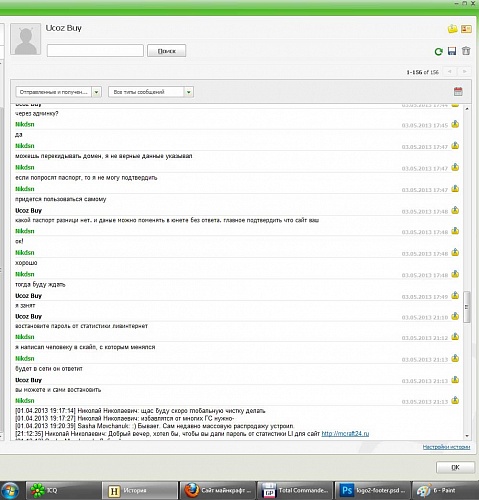The width and height of the screenshot is (479, 500).
Task: Click the scrollbar up arrow of message list
Action: 467,109
